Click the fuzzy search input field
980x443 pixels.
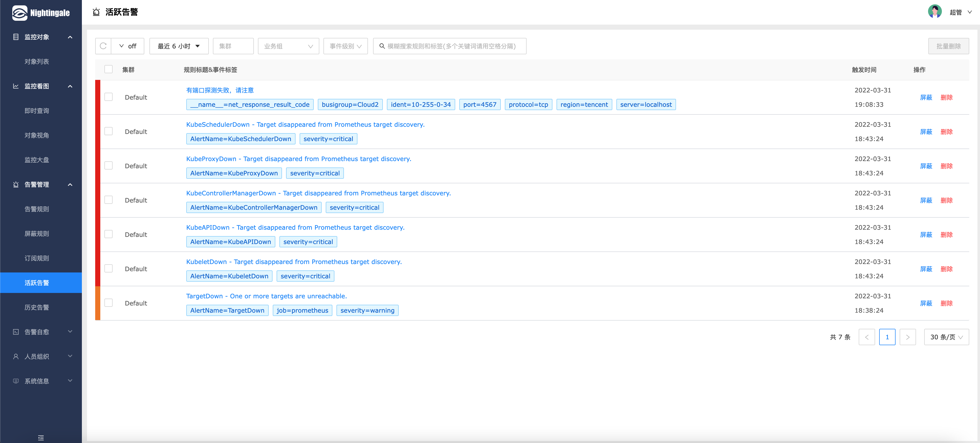click(453, 46)
